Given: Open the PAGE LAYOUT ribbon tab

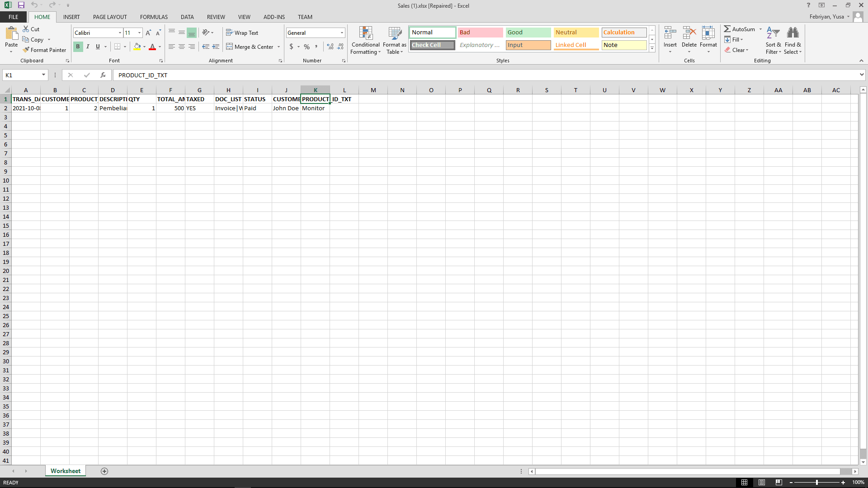Looking at the screenshot, I should (110, 17).
